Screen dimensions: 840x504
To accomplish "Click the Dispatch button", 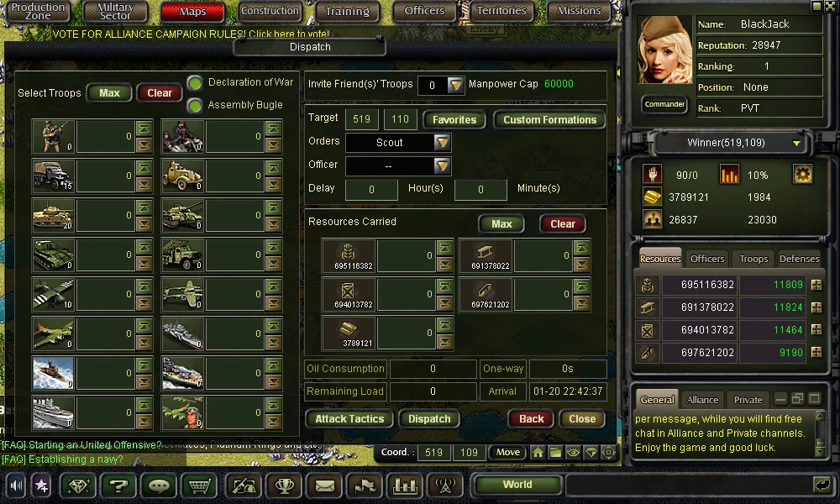I will coord(429,419).
